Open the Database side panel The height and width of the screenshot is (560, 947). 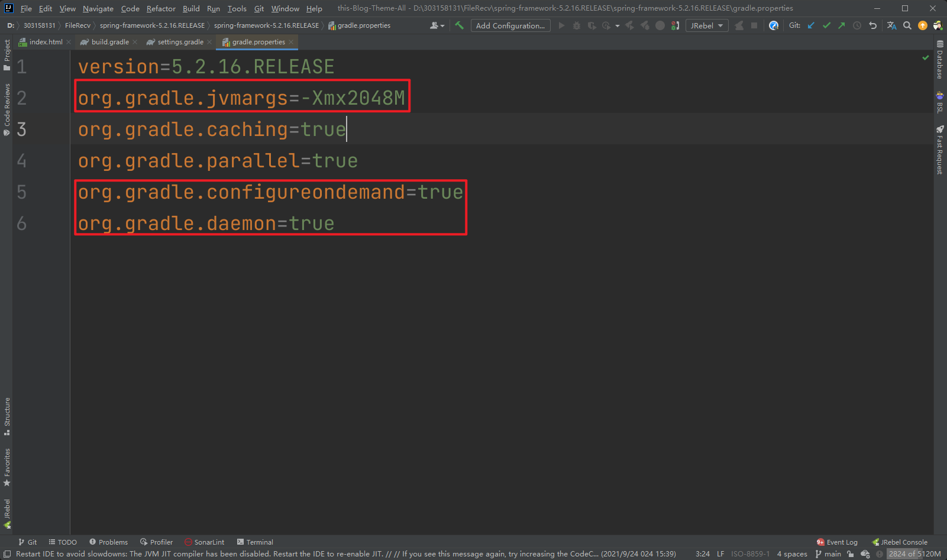coord(940,59)
